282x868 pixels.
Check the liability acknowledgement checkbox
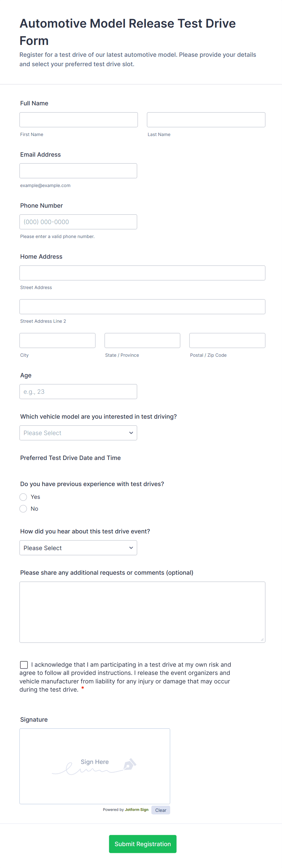pos(24,665)
